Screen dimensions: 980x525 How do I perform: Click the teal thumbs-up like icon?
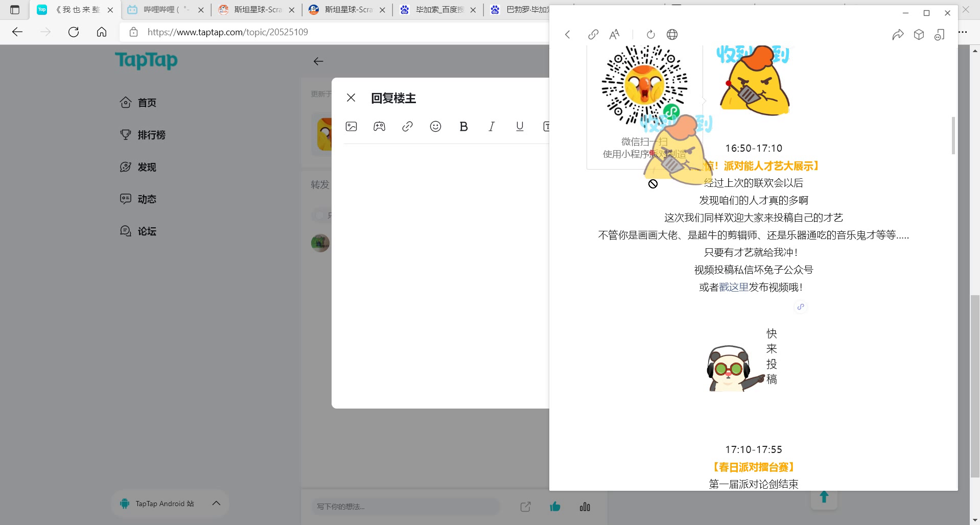(x=555, y=507)
